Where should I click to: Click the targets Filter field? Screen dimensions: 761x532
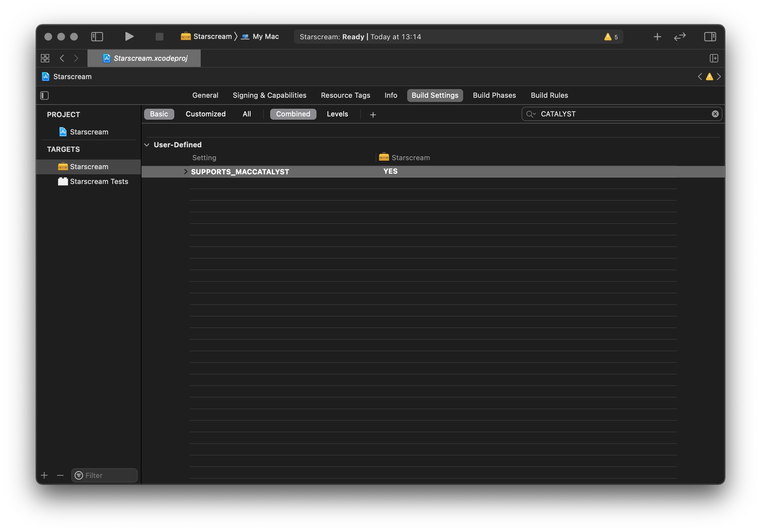(105, 475)
